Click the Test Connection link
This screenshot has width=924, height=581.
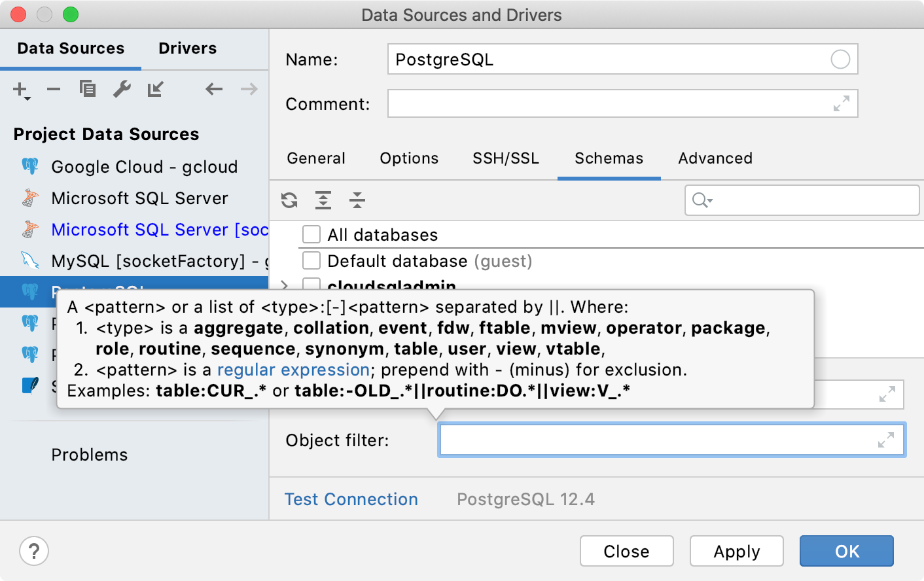click(351, 499)
